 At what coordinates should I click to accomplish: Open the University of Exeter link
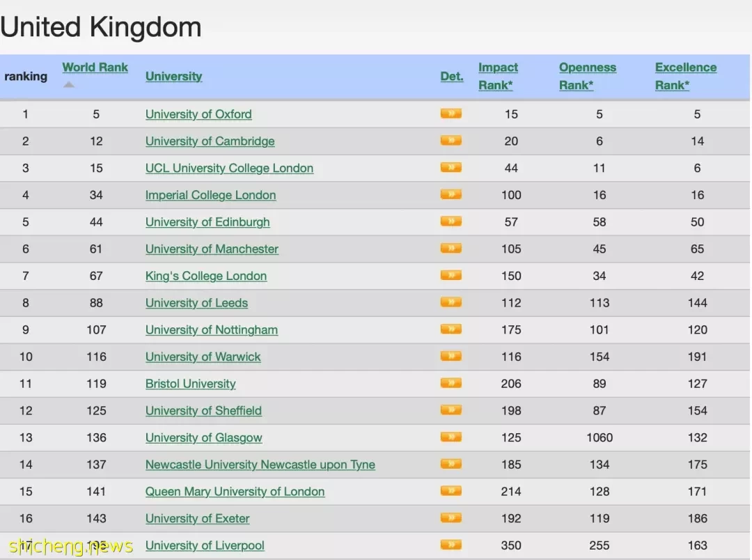click(x=198, y=518)
